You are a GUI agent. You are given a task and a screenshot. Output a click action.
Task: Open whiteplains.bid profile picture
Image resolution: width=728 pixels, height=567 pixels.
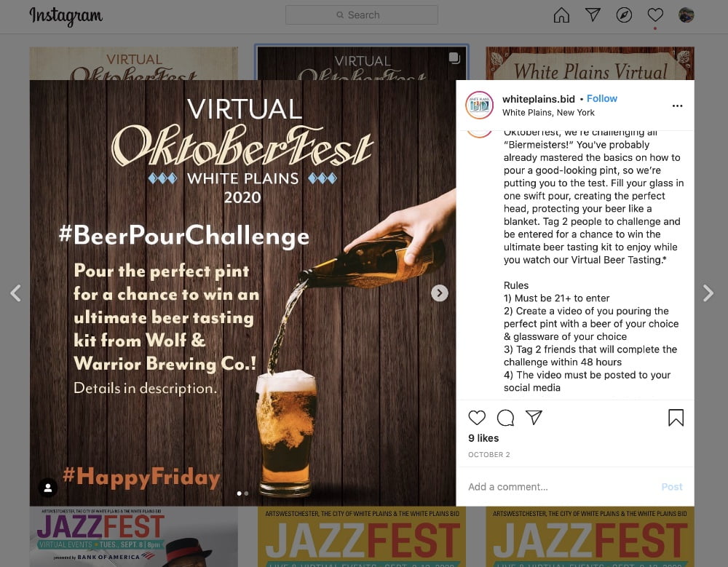coord(480,105)
